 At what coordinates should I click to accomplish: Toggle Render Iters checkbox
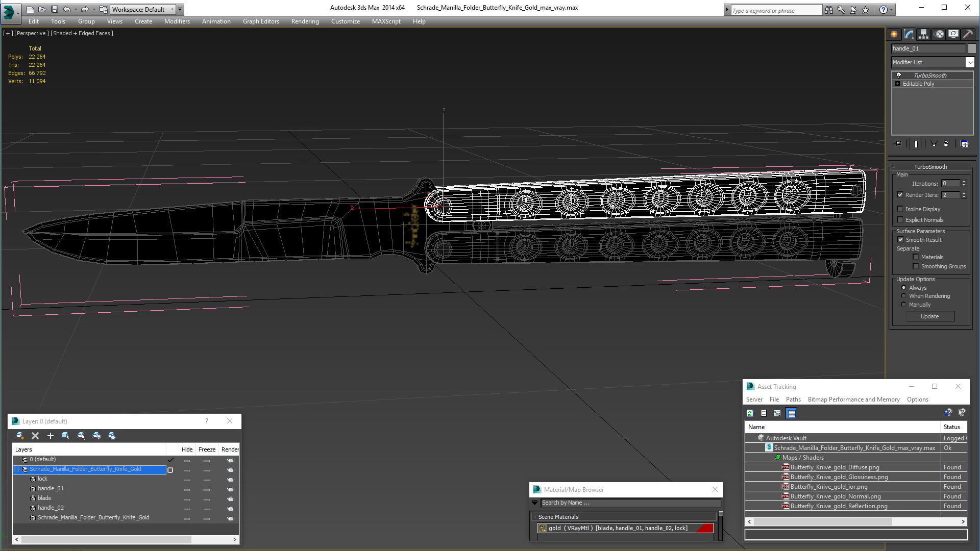900,195
